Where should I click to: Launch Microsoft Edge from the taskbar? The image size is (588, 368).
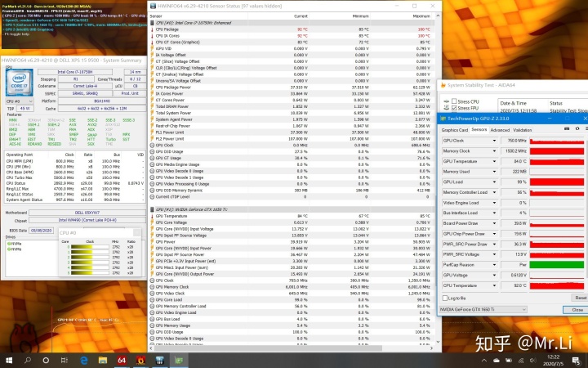tap(84, 360)
